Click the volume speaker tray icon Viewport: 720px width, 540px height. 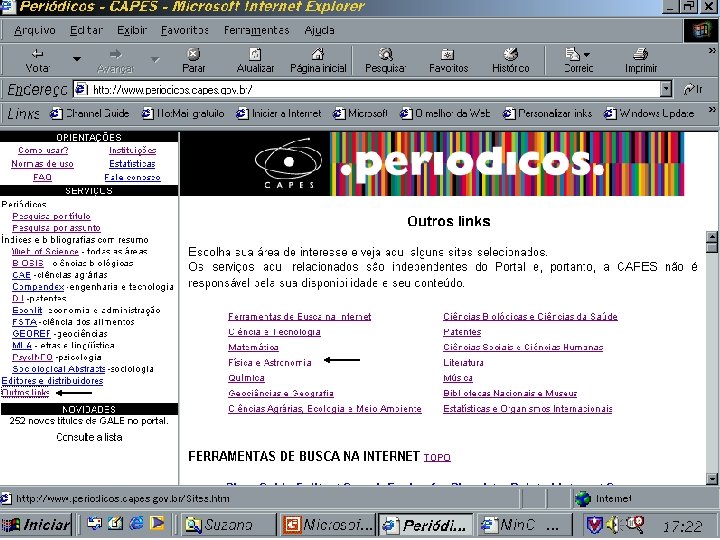coord(613,524)
